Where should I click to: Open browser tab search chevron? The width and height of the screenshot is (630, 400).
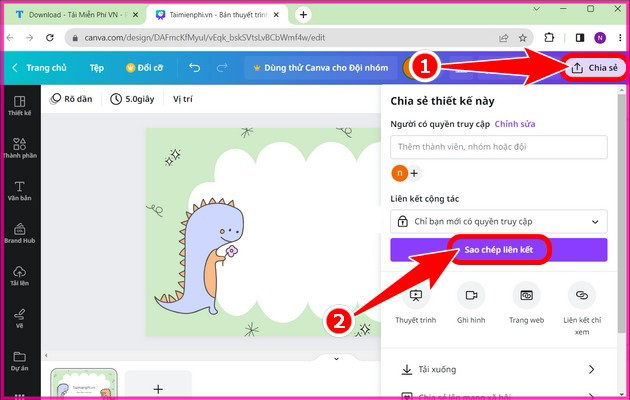[536, 9]
